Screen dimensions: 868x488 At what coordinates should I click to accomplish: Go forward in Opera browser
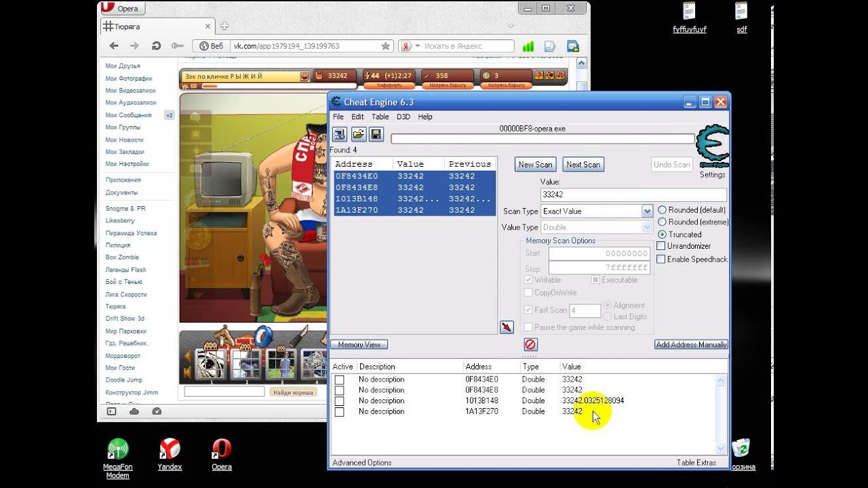[x=134, y=46]
